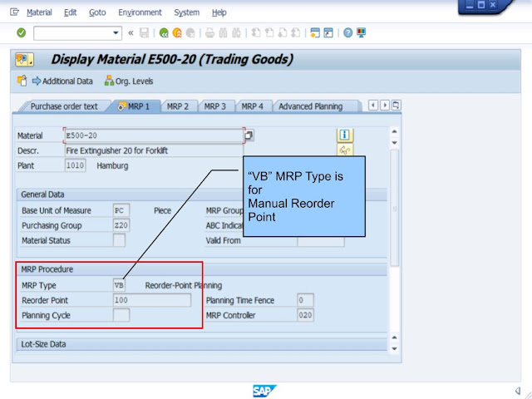Open the Edit menu

(70, 12)
